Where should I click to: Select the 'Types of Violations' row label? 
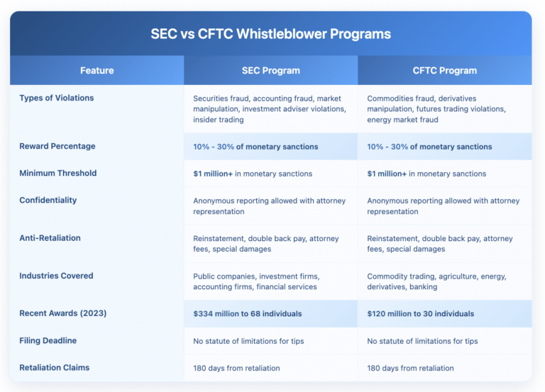(57, 98)
